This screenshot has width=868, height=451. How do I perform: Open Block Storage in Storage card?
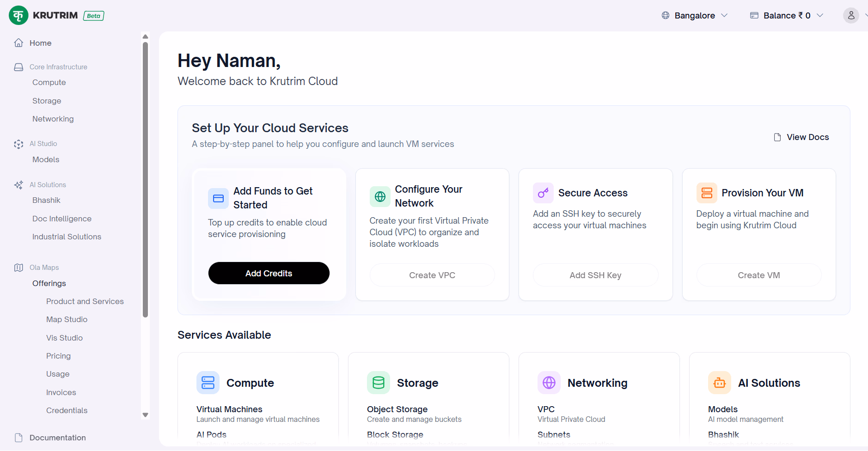[395, 435]
